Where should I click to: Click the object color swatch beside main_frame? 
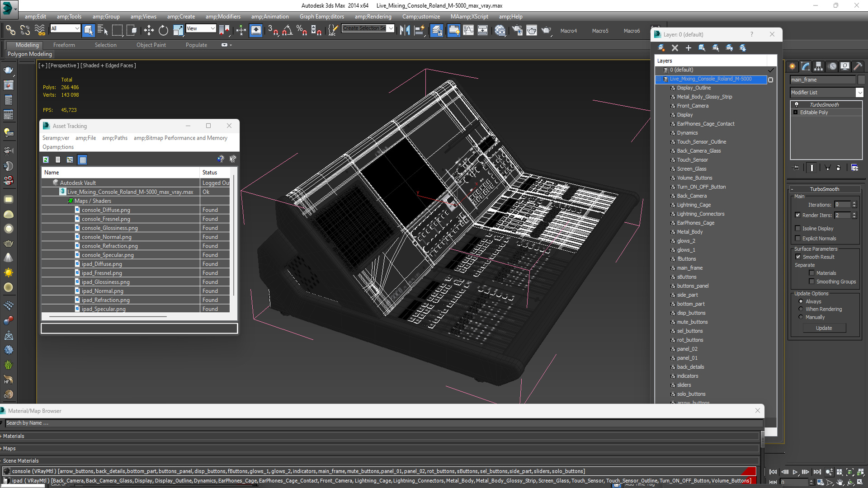pyautogui.click(x=861, y=80)
